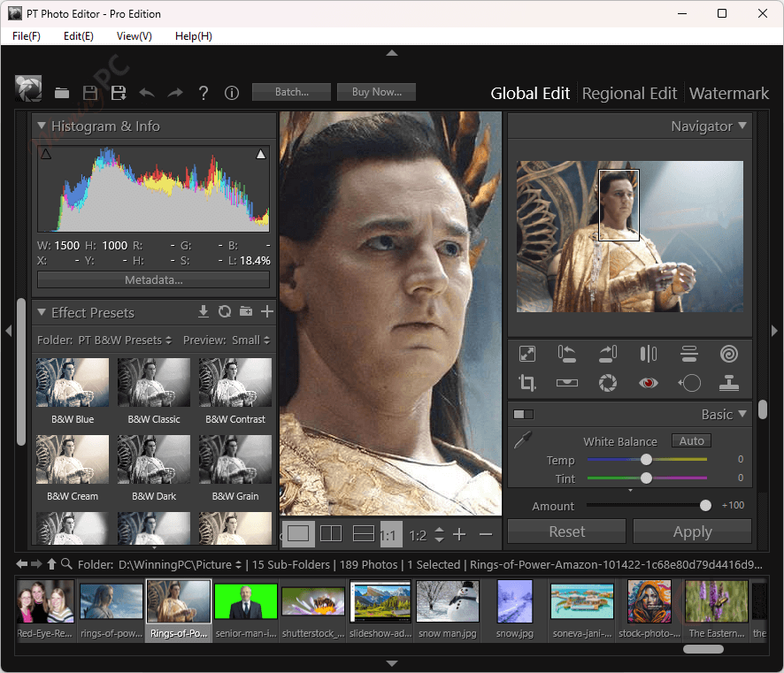Navigate back in the folder history
784x673 pixels.
21,564
